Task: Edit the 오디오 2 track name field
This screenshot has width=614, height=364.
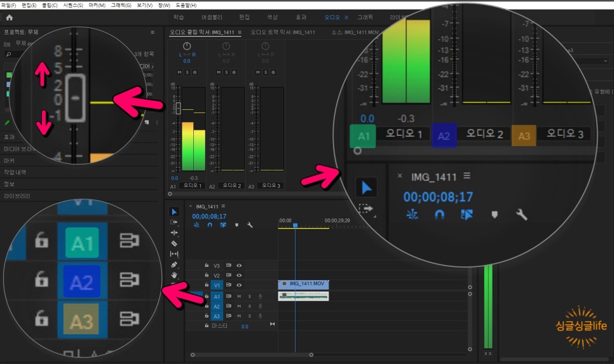Action: point(231,185)
